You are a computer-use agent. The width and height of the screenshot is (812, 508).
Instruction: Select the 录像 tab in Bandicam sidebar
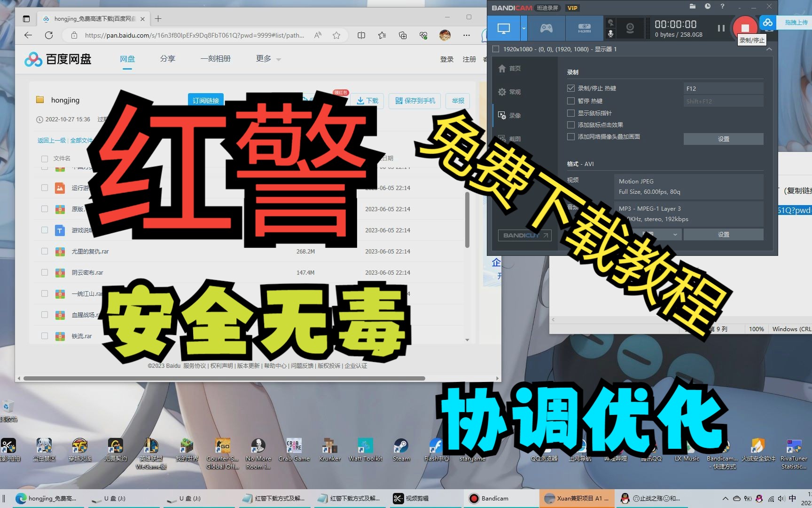[510, 115]
